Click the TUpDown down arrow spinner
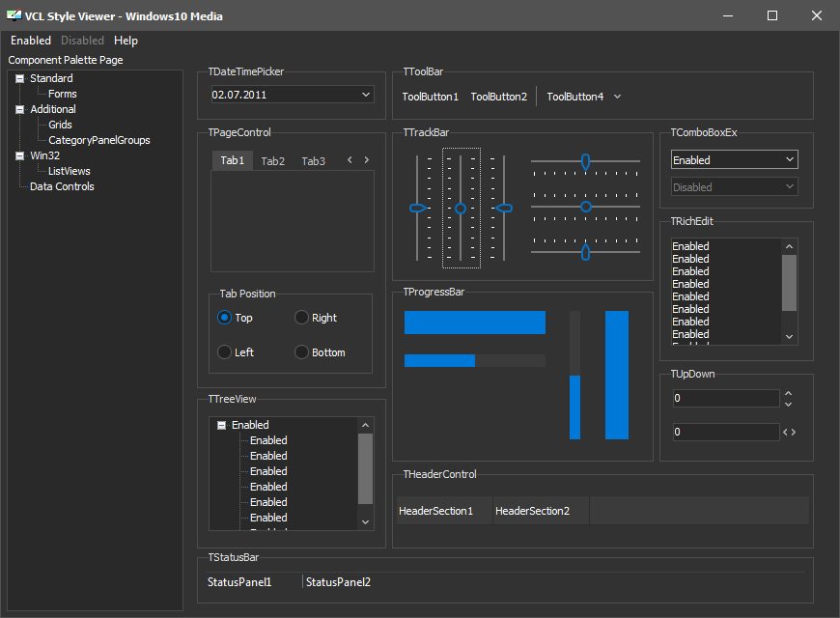Screen dimensions: 840x618 788,404
